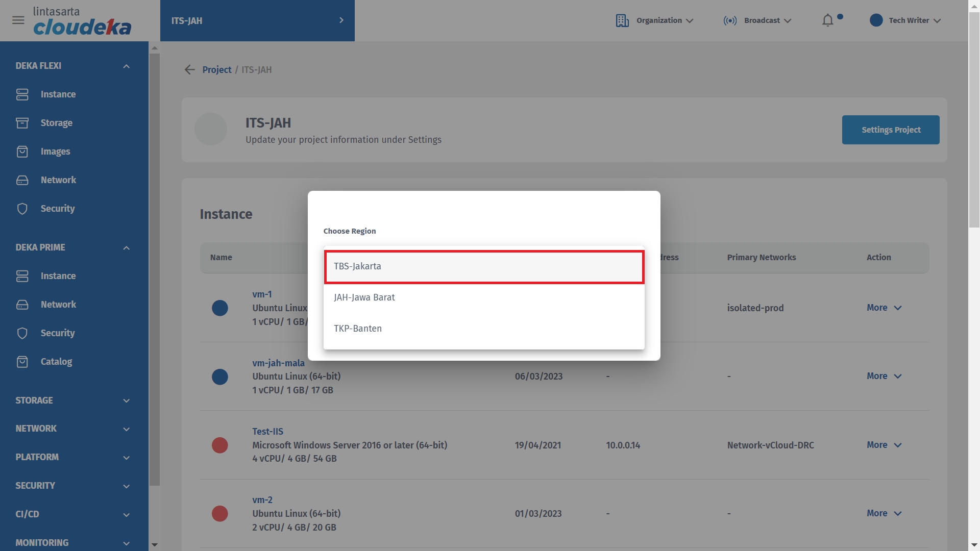Click sidebar scrollbar down arrow
980x551 pixels.
pyautogui.click(x=155, y=545)
